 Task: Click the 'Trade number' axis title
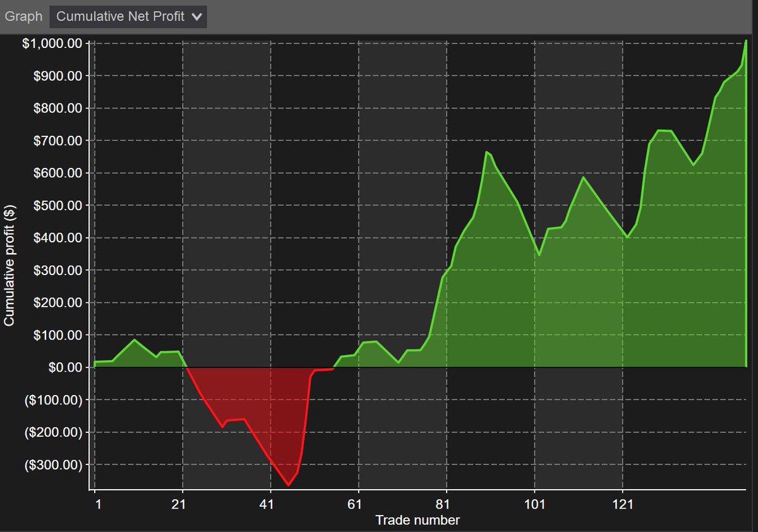click(418, 520)
